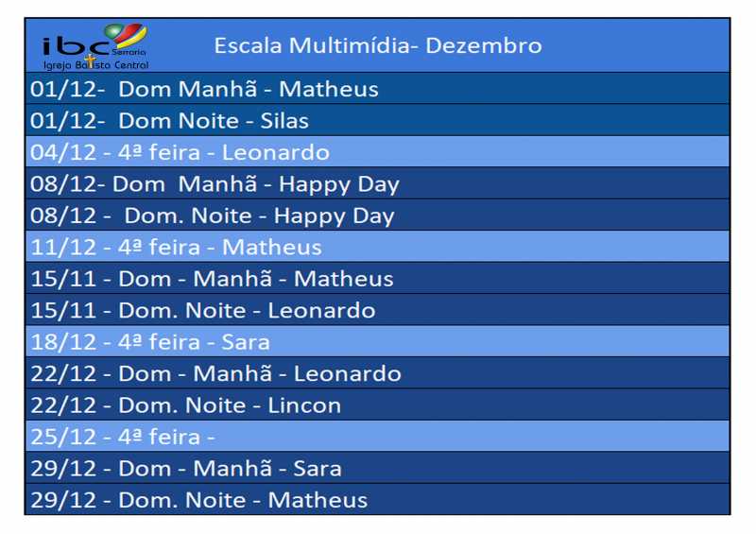Image resolution: width=756 pixels, height=534 pixels.
Task: Select the 15/11 Dom Manhã Matheus row
Action: 377,278
